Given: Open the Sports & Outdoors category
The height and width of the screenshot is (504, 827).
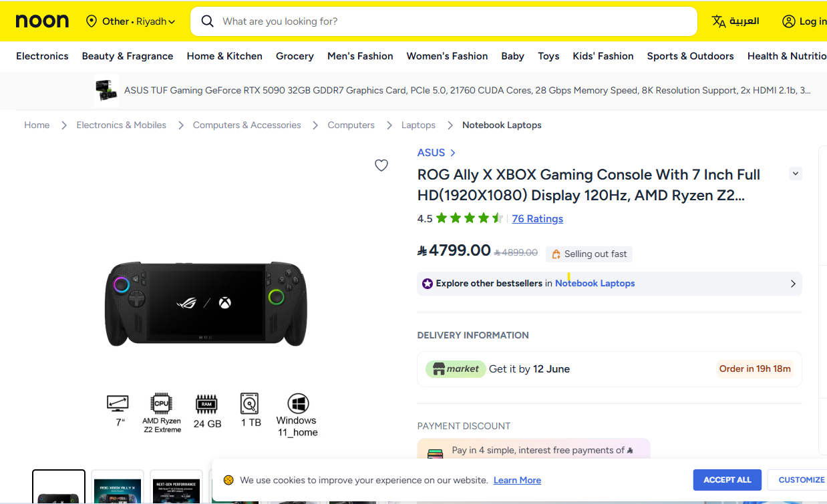Looking at the screenshot, I should (x=690, y=56).
